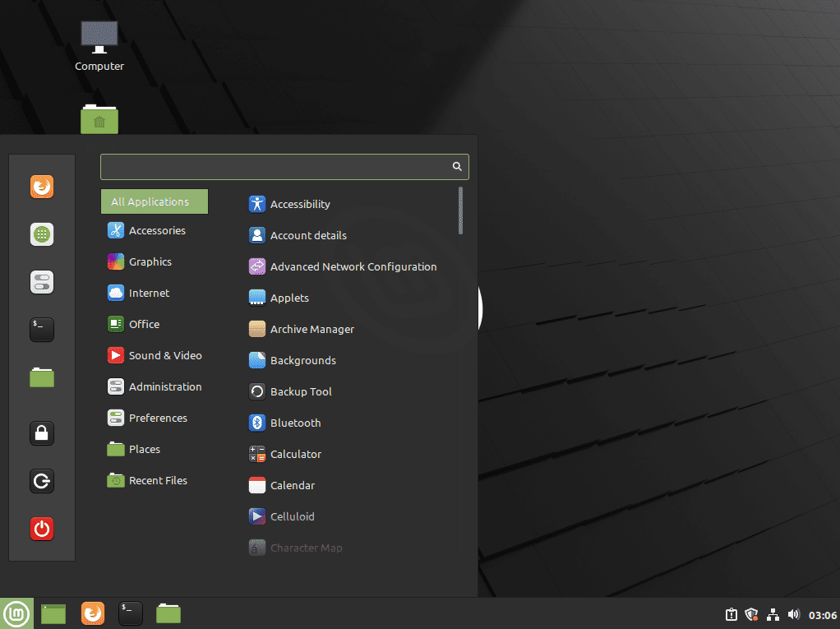The image size is (840, 629).
Task: Open Software Manager from the sidebar
Action: pyautogui.click(x=41, y=234)
